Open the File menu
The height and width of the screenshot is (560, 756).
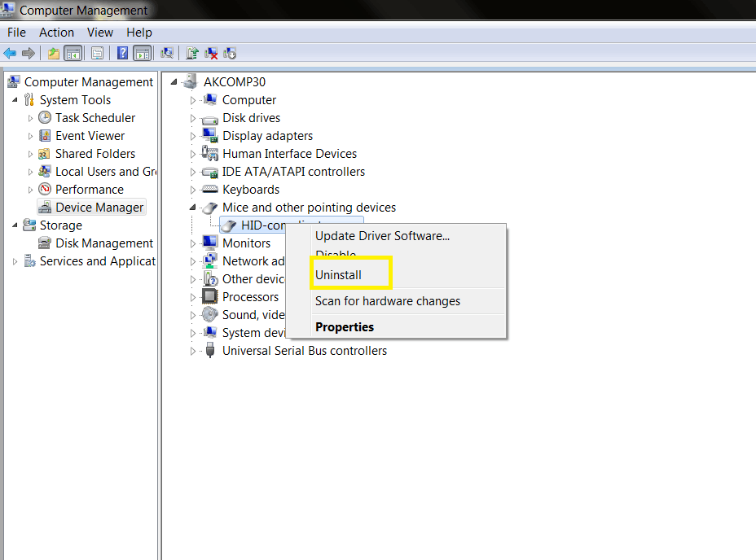point(16,33)
